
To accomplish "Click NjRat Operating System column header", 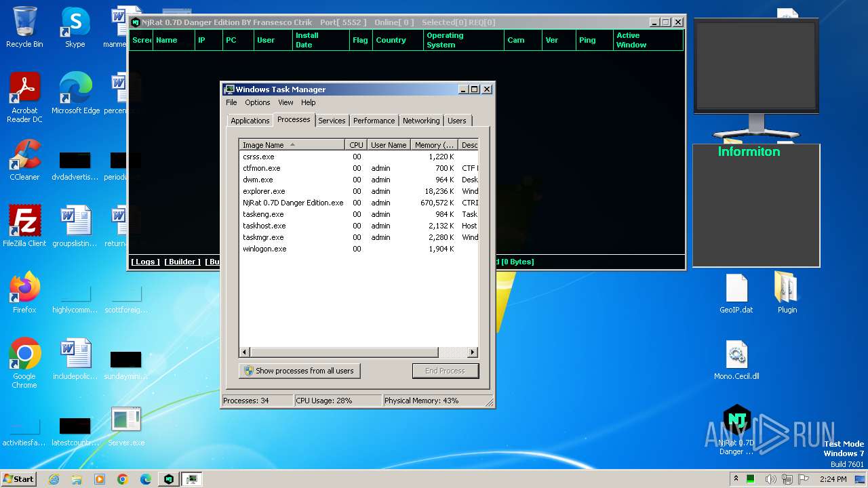I will point(463,40).
